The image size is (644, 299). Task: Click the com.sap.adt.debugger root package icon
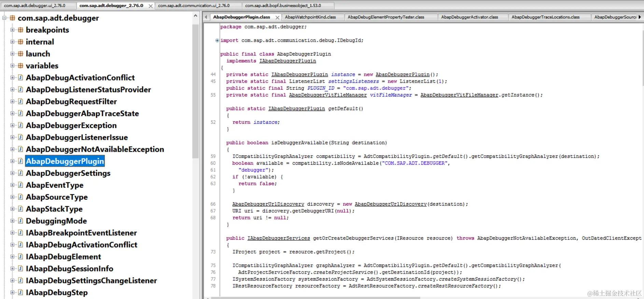13,18
